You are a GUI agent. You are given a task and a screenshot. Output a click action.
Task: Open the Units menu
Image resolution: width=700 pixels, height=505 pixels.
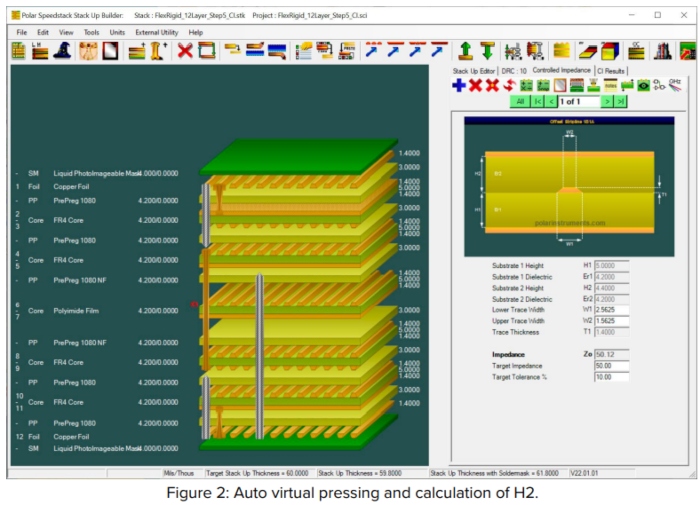click(117, 32)
